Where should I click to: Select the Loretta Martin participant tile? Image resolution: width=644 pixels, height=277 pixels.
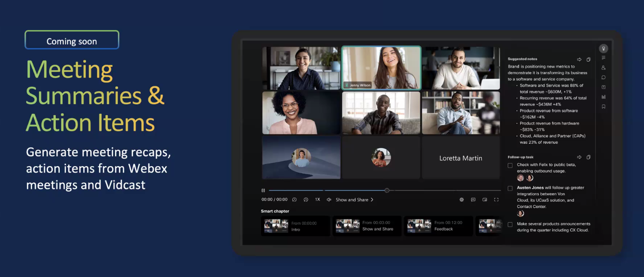(x=461, y=158)
